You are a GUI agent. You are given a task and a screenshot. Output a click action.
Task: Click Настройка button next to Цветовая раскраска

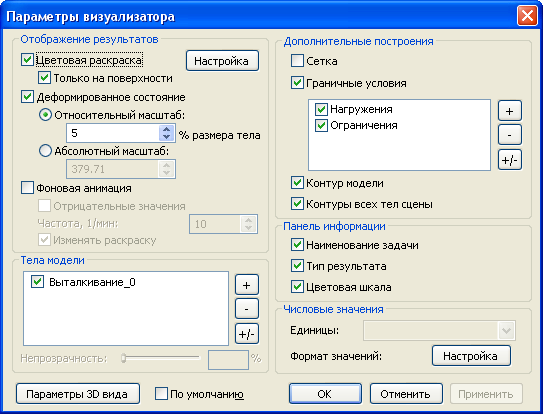(222, 61)
